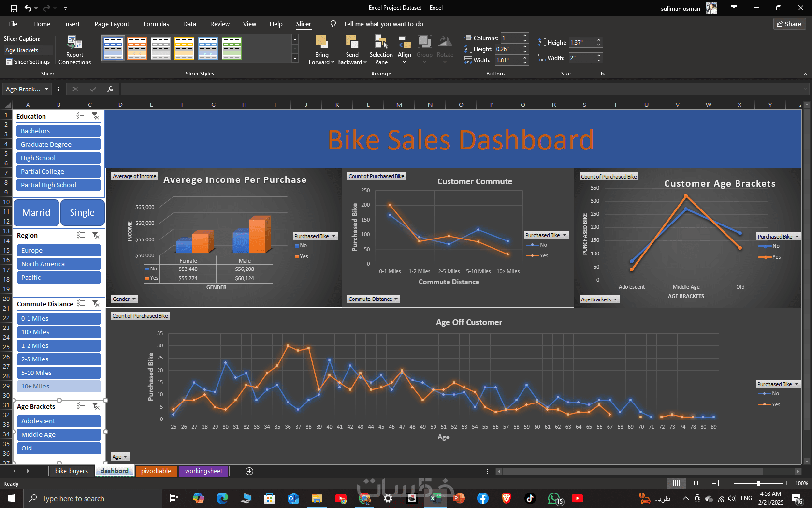Select the Marrid slicer button
The image size is (812, 508).
(x=36, y=212)
